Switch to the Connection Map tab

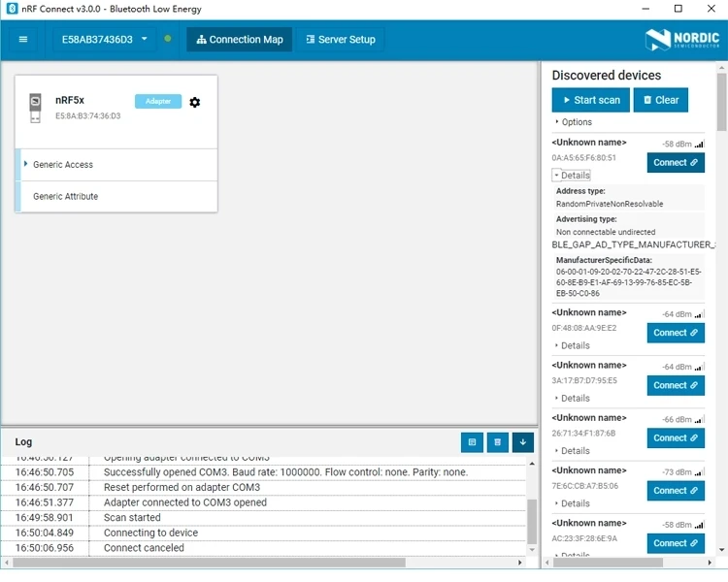(x=240, y=40)
